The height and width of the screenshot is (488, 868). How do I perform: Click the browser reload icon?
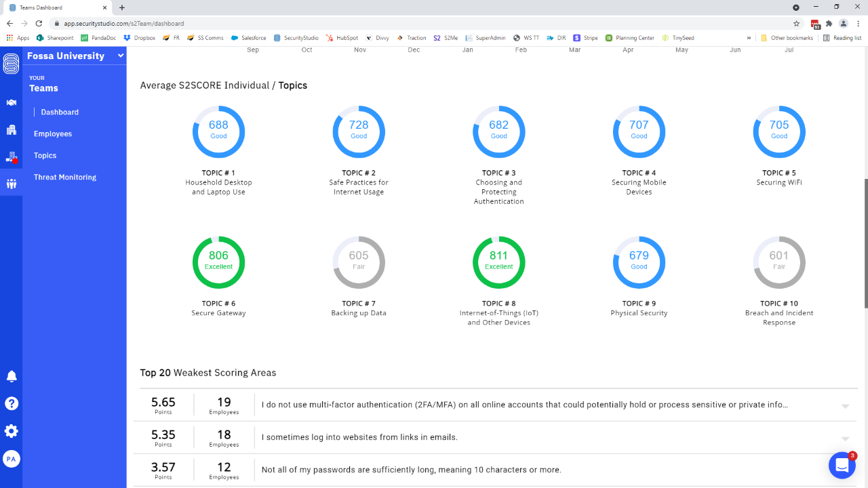(x=39, y=22)
